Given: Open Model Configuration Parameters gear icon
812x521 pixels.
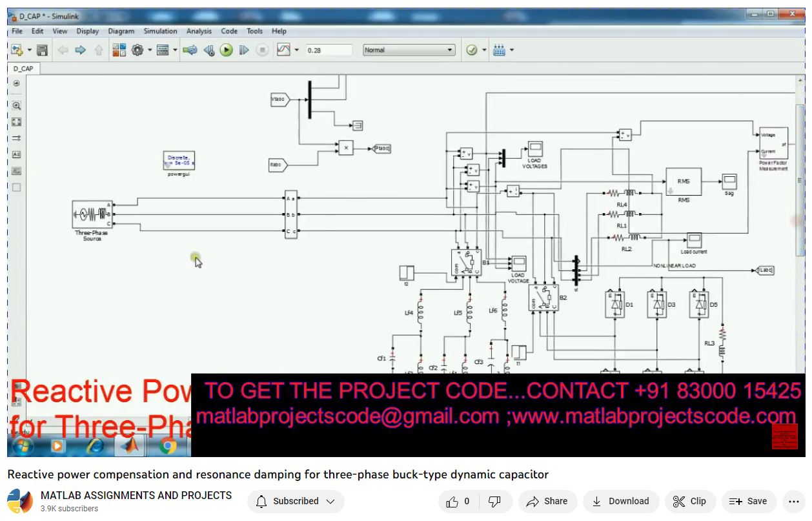Looking at the screenshot, I should click(137, 50).
